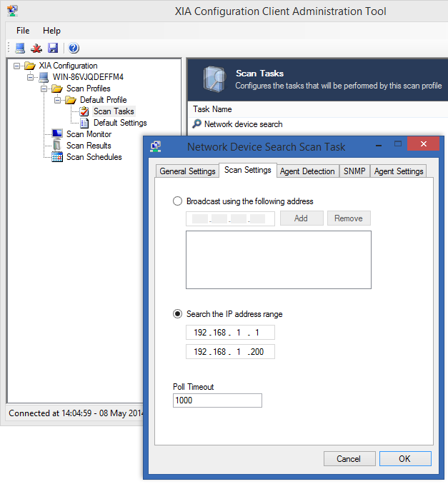The image size is (448, 484).
Task: Close the Network Device Search Scan Task dialog
Action: click(423, 143)
